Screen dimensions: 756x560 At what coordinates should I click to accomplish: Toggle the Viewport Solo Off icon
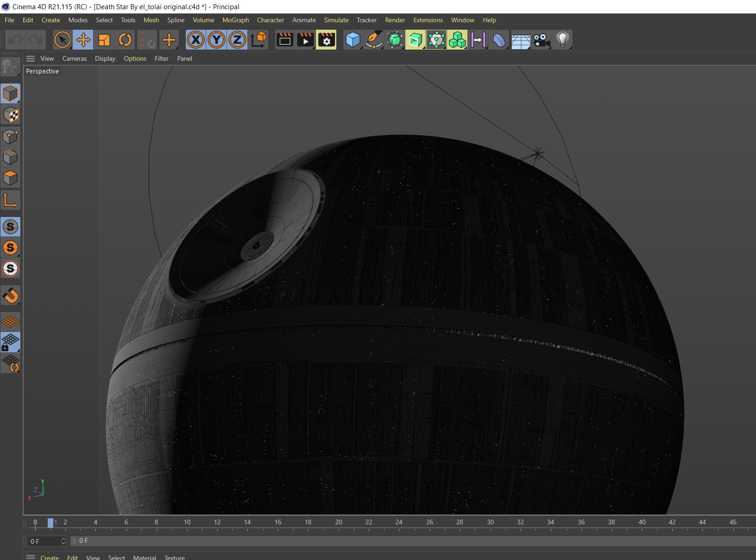click(11, 227)
